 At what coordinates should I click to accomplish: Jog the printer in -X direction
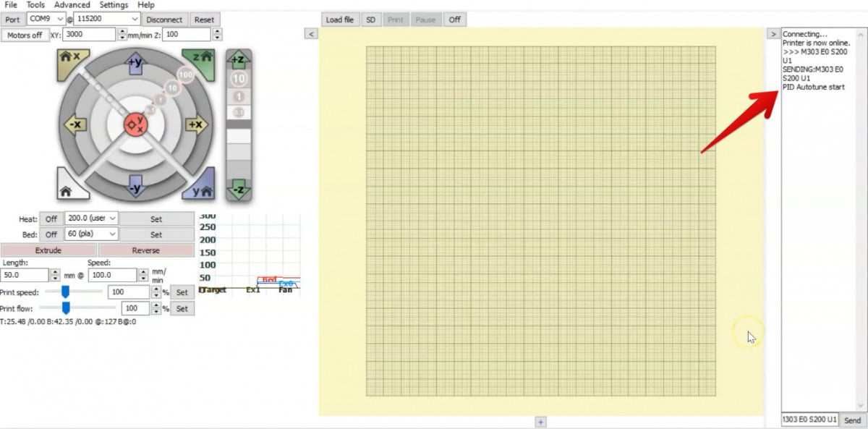[76, 124]
